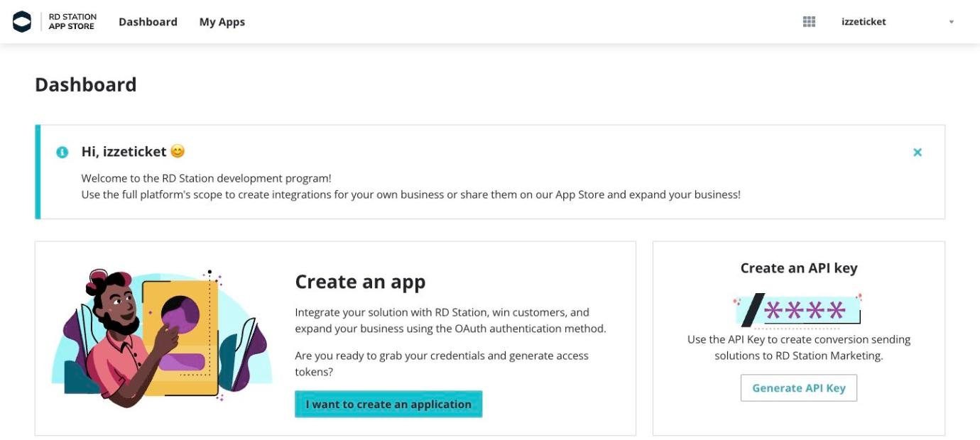The height and width of the screenshot is (440, 980).
Task: Click the Create an app heading
Action: pos(360,282)
